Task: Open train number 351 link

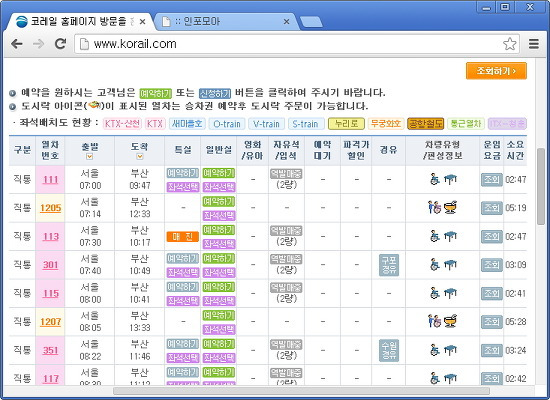Action: coord(51,350)
